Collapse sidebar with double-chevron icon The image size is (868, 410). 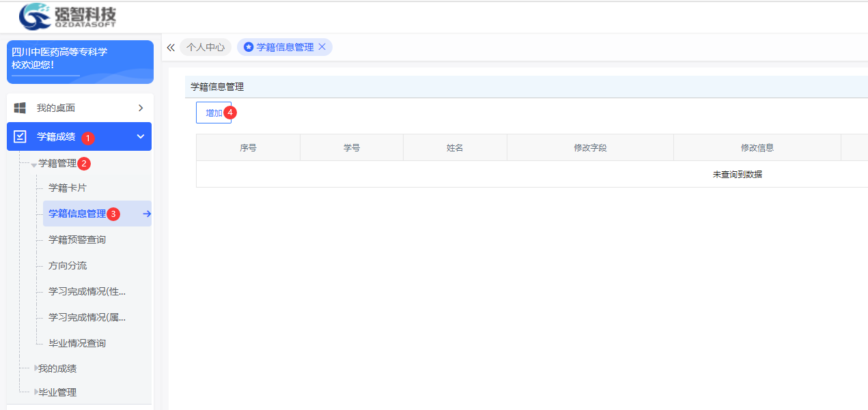tap(171, 48)
